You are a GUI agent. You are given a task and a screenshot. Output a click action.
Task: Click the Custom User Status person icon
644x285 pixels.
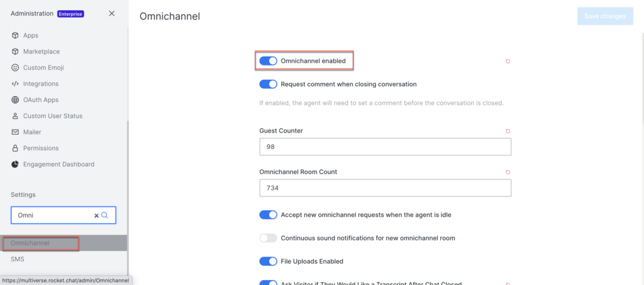[x=15, y=116]
